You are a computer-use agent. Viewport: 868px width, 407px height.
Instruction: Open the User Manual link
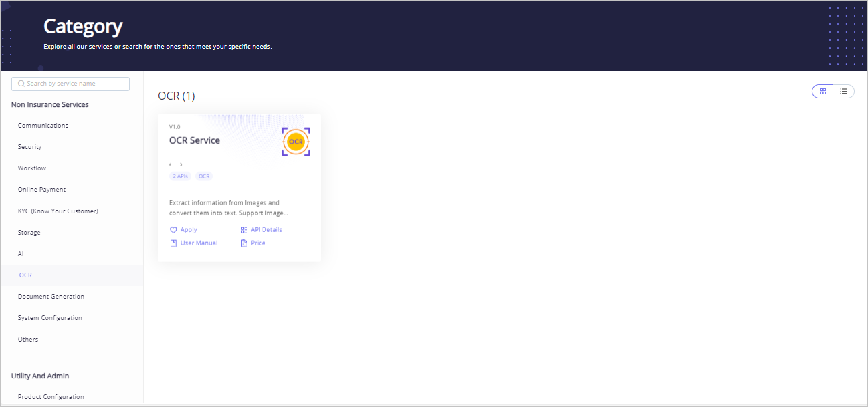tap(199, 243)
